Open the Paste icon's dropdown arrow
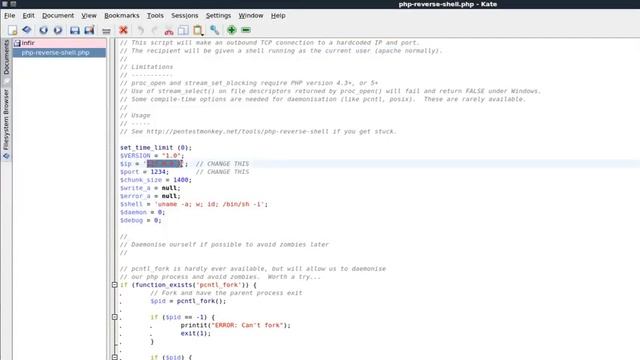Image resolution: width=640 pixels, height=360 pixels. tap(202, 35)
